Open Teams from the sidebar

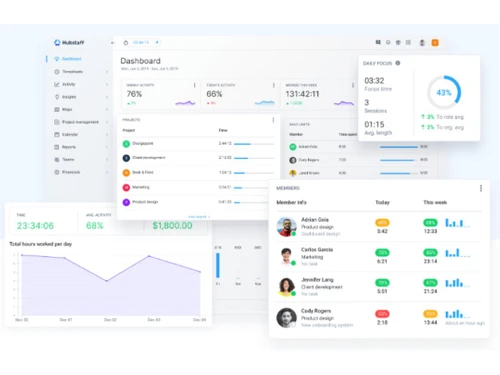[68, 159]
